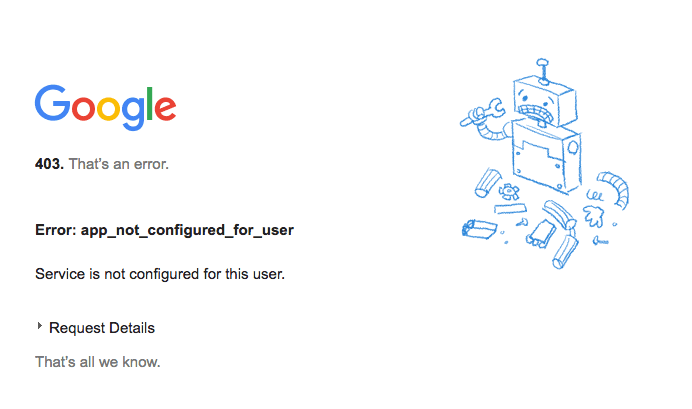The width and height of the screenshot is (692, 409).
Task: Click the 403 error code
Action: pyautogui.click(x=49, y=164)
